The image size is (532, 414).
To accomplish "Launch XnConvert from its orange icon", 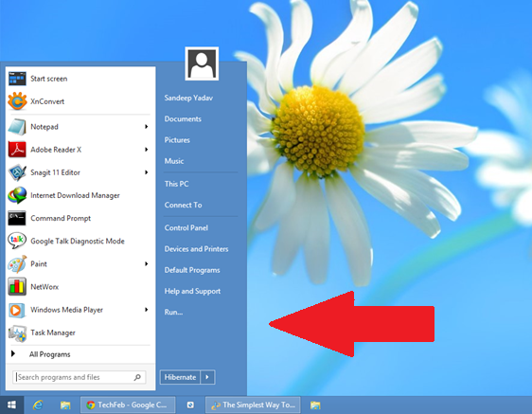I will click(17, 101).
